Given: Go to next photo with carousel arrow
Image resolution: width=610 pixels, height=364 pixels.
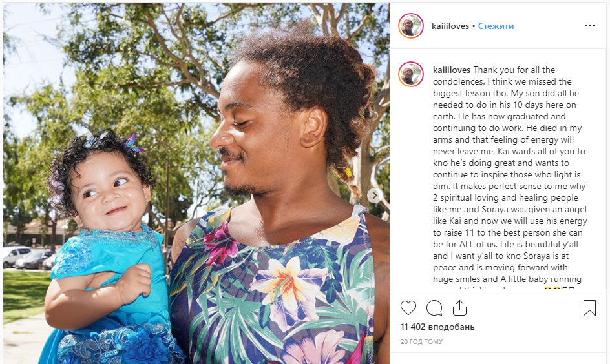Looking at the screenshot, I should pos(374,196).
